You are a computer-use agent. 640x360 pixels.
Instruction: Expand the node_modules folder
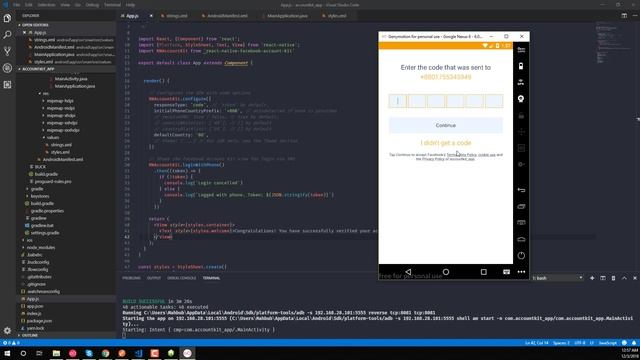pos(41,247)
